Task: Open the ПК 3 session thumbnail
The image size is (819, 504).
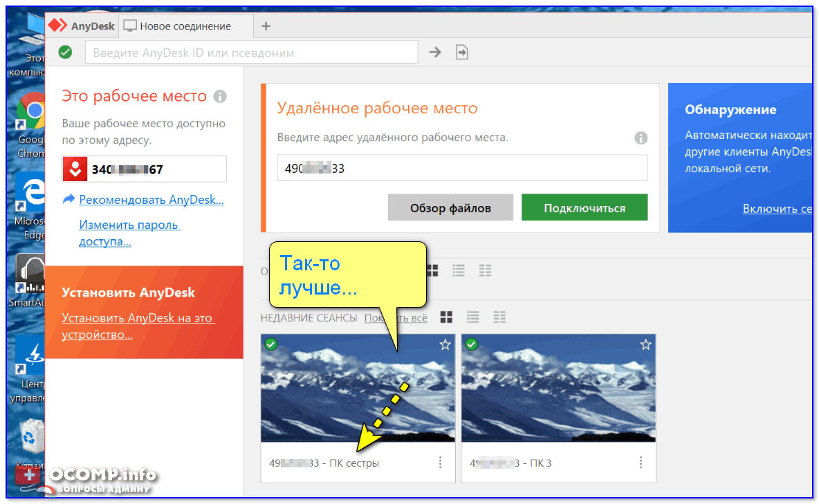Action: point(558,389)
